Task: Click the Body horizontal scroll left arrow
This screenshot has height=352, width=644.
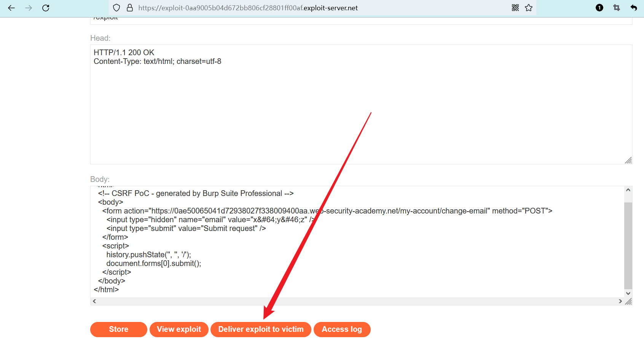Action: pos(94,301)
